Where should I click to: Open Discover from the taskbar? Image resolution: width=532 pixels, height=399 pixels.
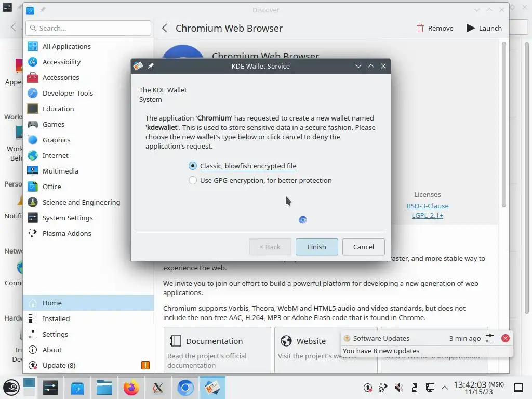pos(77,388)
